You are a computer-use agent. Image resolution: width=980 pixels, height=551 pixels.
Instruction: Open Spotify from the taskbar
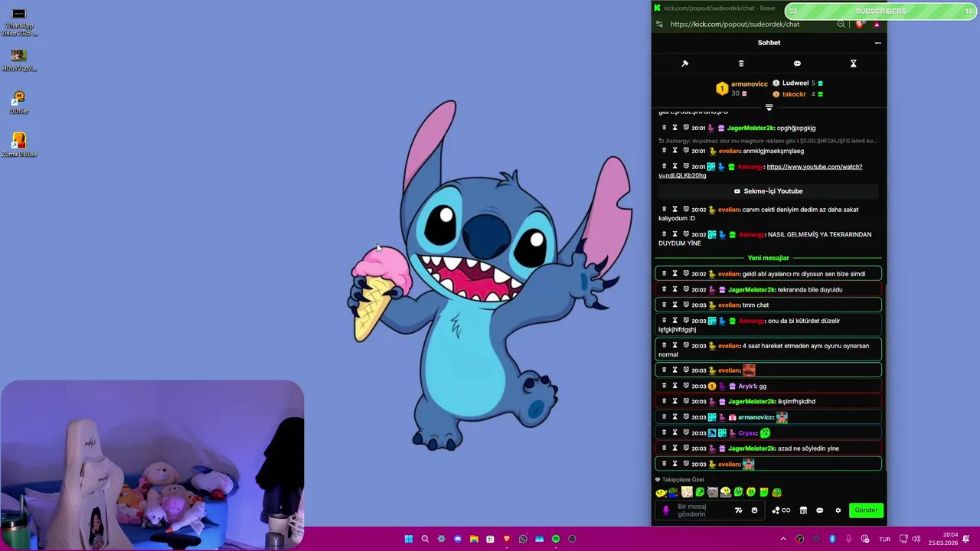[556, 539]
